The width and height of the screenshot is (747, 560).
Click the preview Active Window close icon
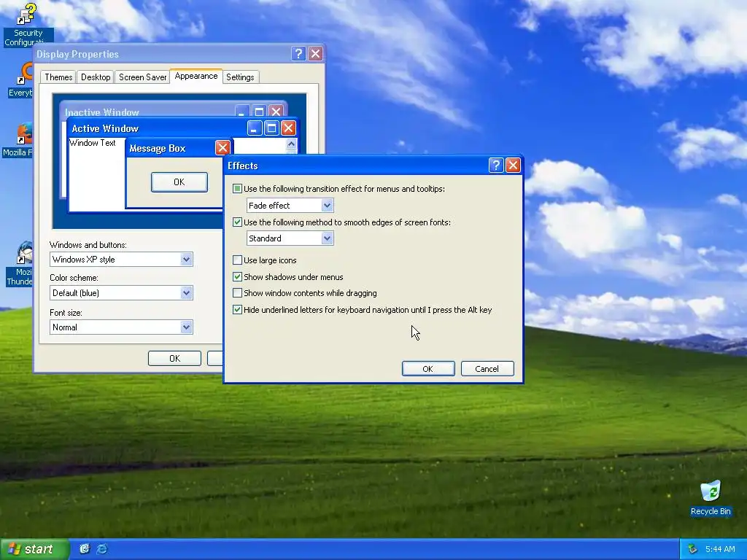coord(288,128)
